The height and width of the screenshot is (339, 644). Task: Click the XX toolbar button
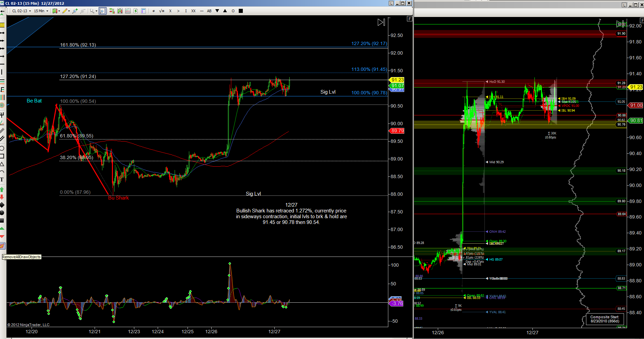point(193,11)
